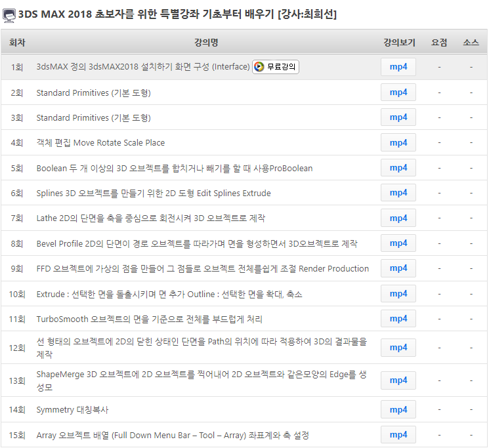Play the mp4 for lesson 5회 Boolean

[398, 168]
